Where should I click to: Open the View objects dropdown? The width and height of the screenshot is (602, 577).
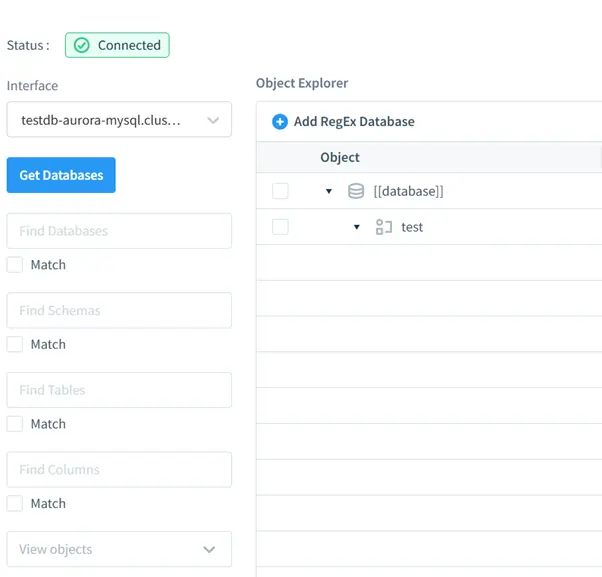pyautogui.click(x=119, y=549)
